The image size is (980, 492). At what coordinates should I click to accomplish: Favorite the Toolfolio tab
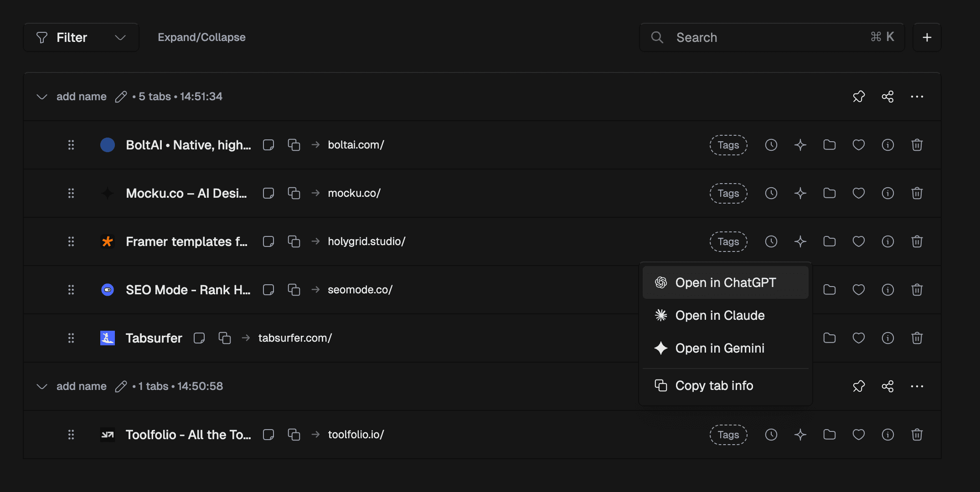click(x=859, y=435)
